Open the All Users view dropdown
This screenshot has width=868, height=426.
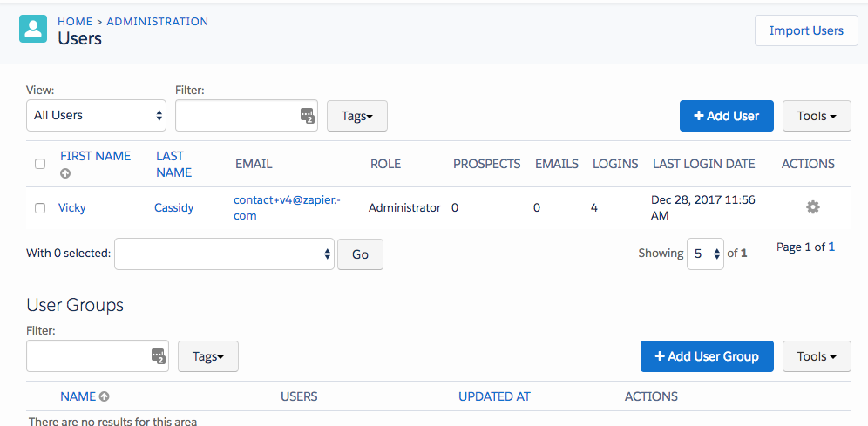coord(97,116)
